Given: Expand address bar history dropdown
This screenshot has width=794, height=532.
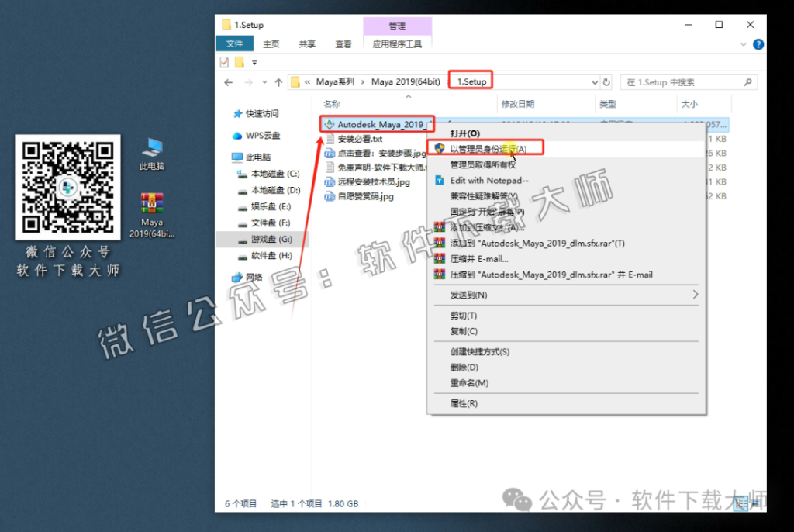Looking at the screenshot, I should click(x=595, y=82).
